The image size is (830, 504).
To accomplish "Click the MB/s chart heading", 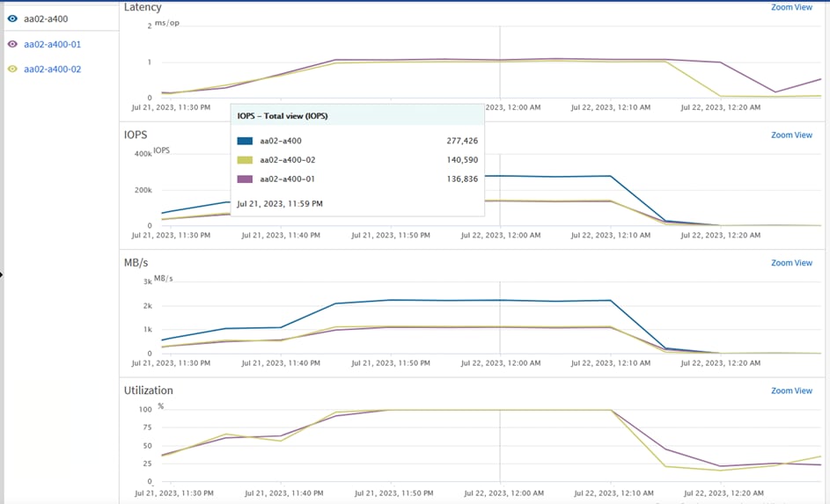I will [x=136, y=263].
